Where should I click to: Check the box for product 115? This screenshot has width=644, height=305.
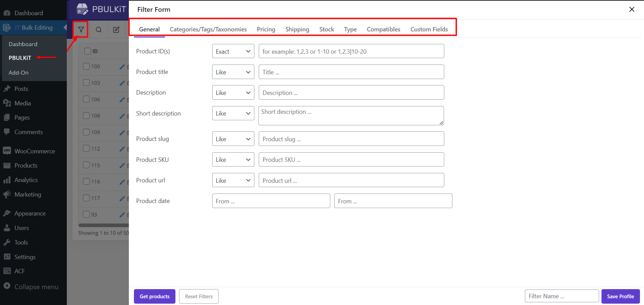point(86,165)
